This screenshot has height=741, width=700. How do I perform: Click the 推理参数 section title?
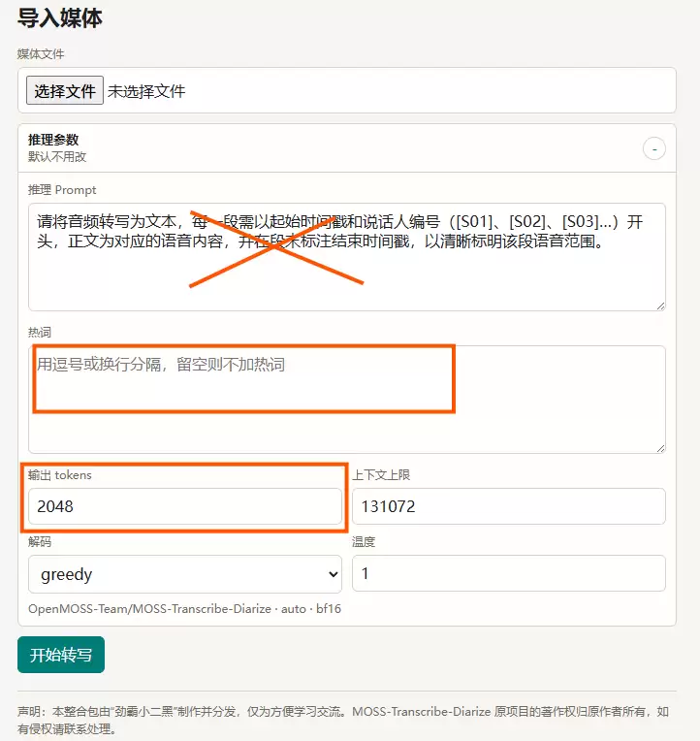[53, 140]
